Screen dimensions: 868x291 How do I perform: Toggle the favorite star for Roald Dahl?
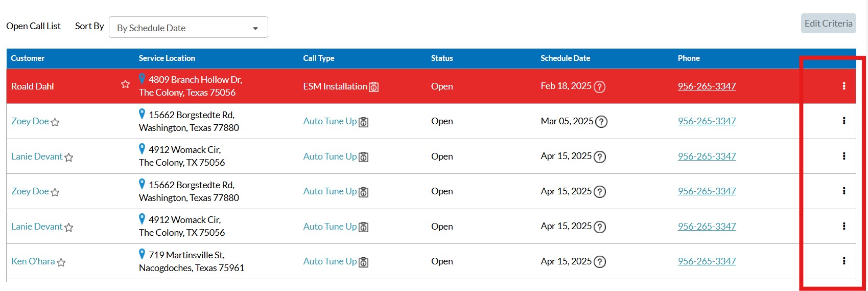point(125,84)
